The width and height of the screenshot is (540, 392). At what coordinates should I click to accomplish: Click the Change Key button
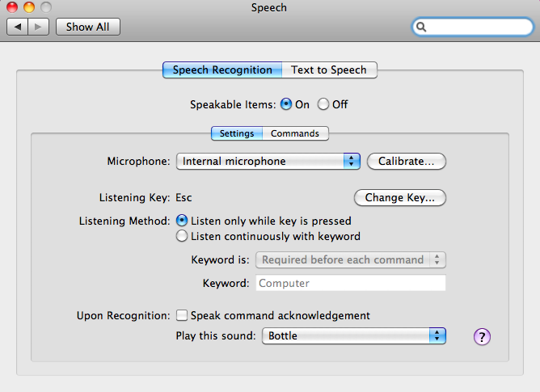click(x=400, y=197)
